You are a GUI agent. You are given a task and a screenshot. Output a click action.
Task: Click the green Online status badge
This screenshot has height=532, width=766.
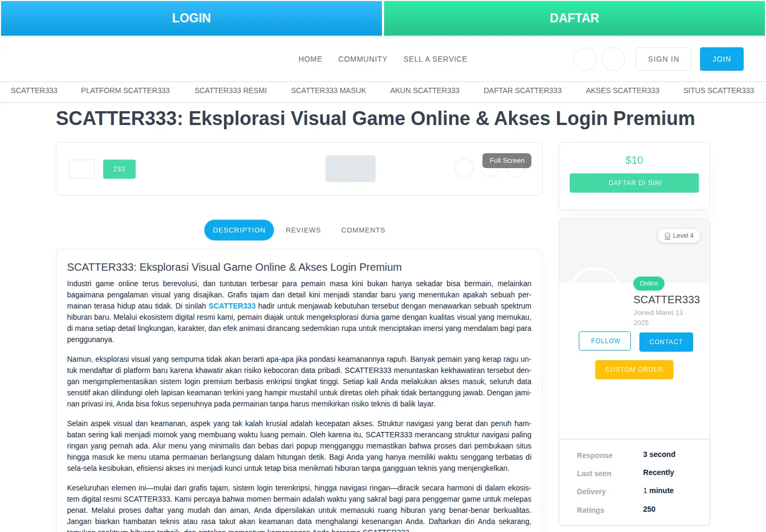point(649,284)
